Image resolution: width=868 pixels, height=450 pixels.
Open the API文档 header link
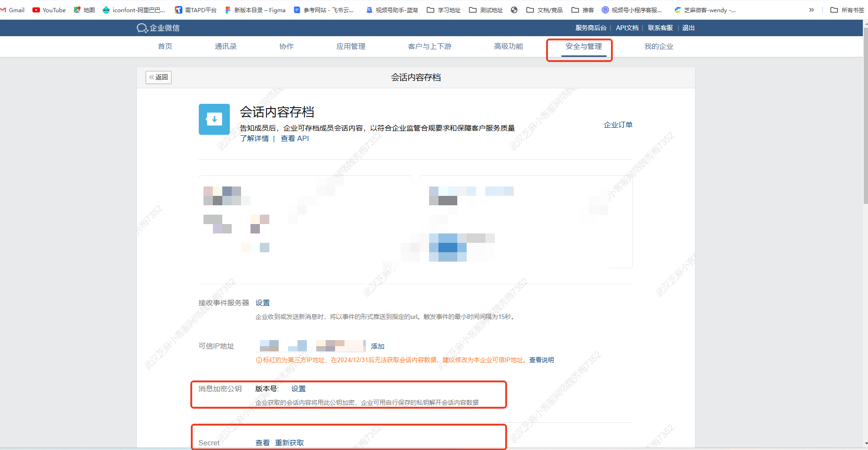point(627,28)
